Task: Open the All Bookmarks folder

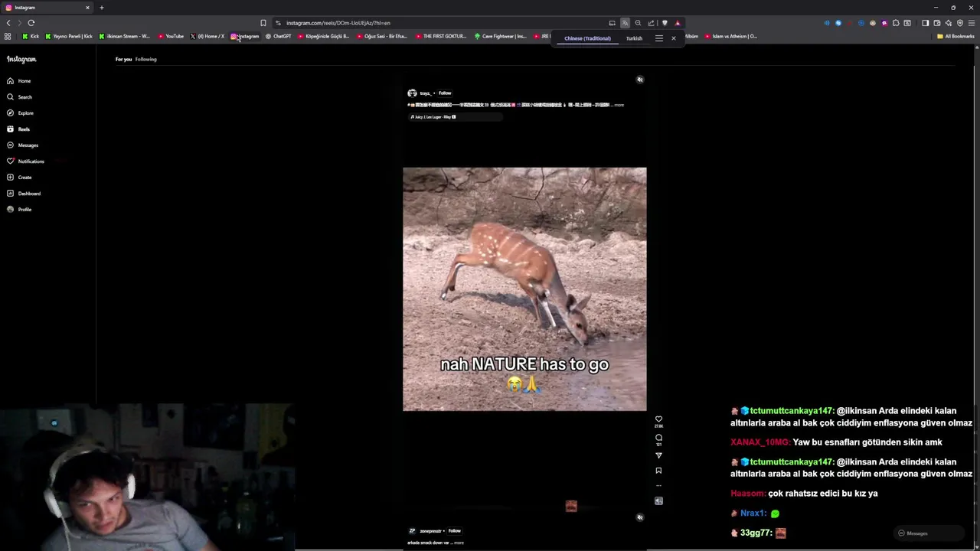Action: [x=955, y=36]
